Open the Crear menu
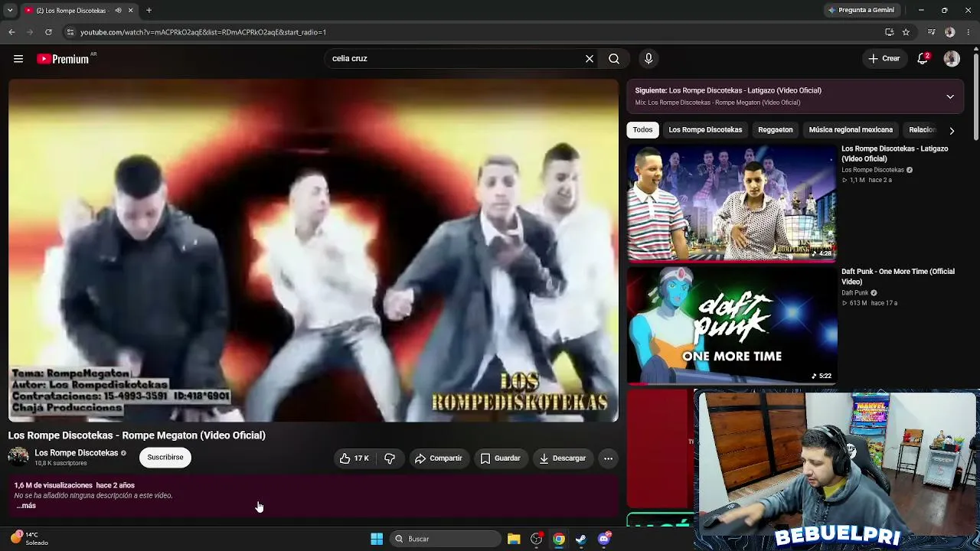 [x=884, y=59]
